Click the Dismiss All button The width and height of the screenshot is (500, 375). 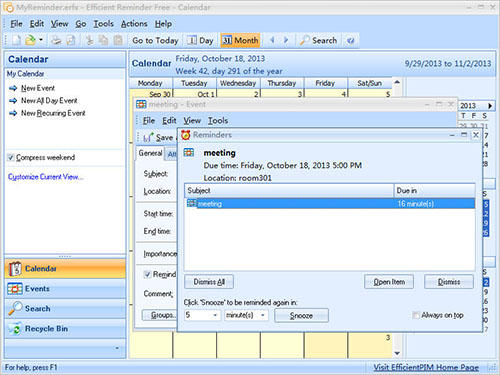coord(209,282)
